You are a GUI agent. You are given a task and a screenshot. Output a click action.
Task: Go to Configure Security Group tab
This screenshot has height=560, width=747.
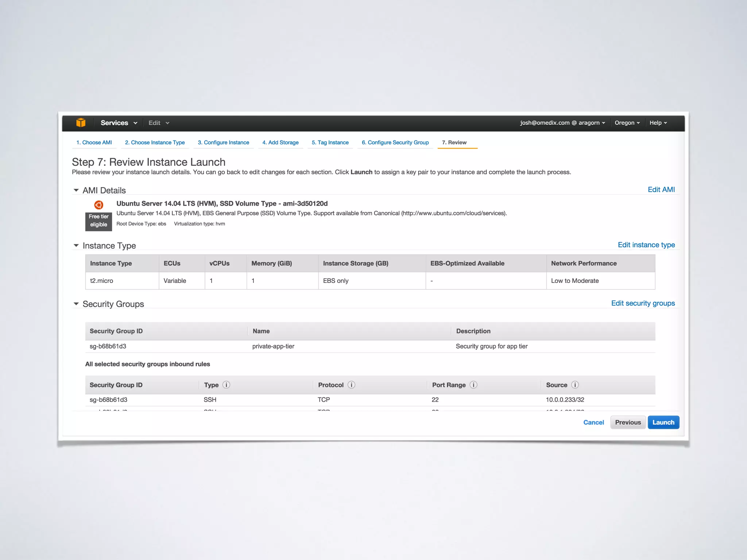(x=395, y=143)
